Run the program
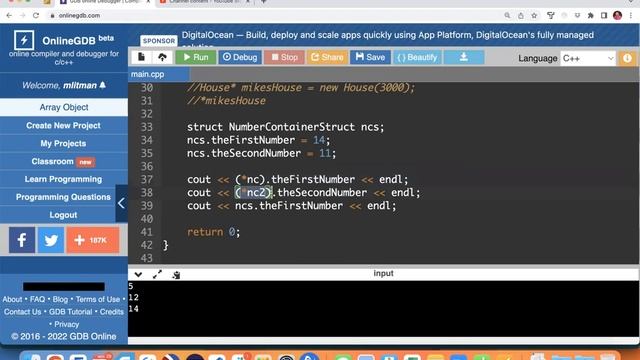This screenshot has height=360, width=640. click(196, 57)
